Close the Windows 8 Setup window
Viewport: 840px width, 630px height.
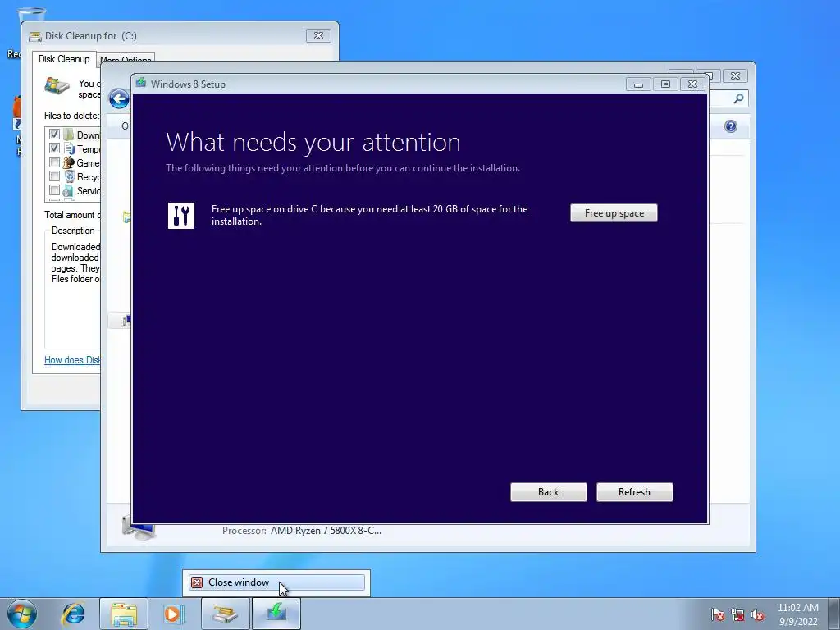tap(692, 84)
